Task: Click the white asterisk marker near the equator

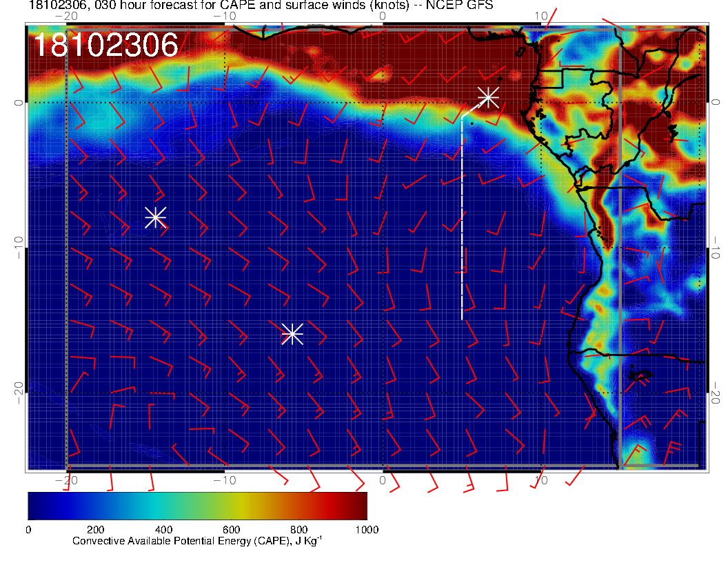Action: coord(488,97)
